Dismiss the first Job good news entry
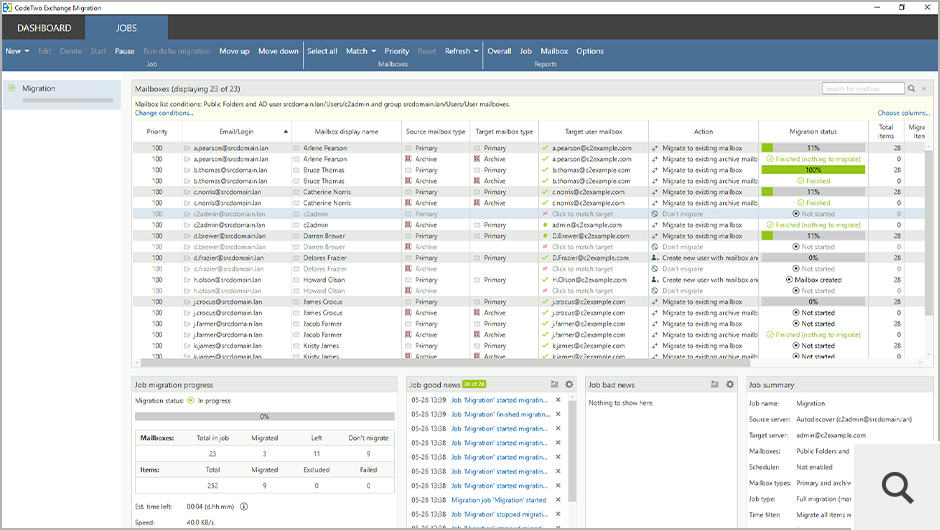Screen dimensions: 940x530 558,400
